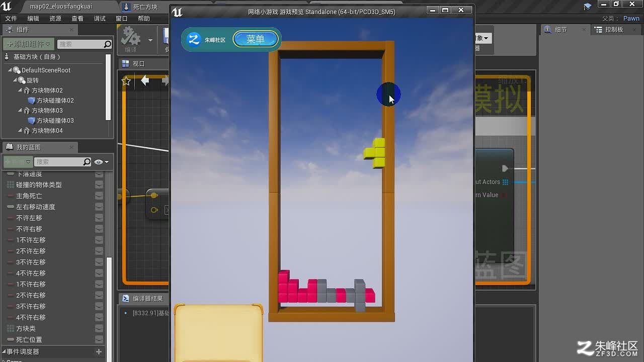Image resolution: width=644 pixels, height=362 pixels.
Task: Toggle visibility of 方块类 variable
Action: click(99, 328)
